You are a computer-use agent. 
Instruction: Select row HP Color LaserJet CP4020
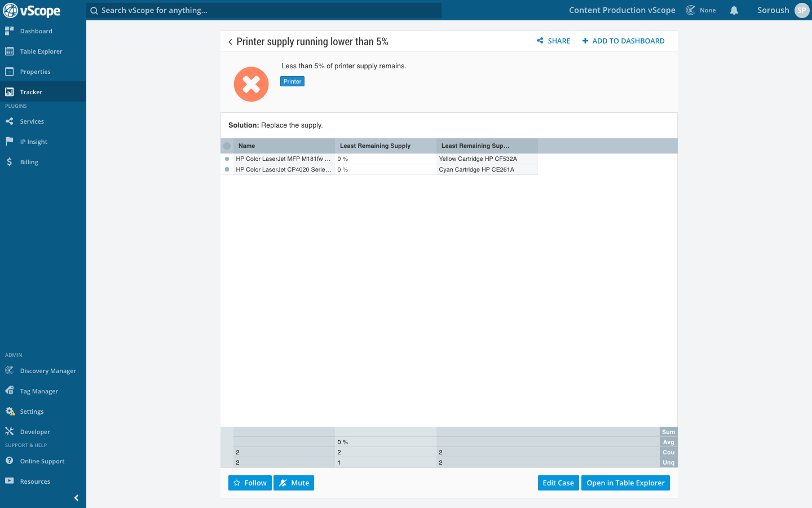click(x=227, y=169)
